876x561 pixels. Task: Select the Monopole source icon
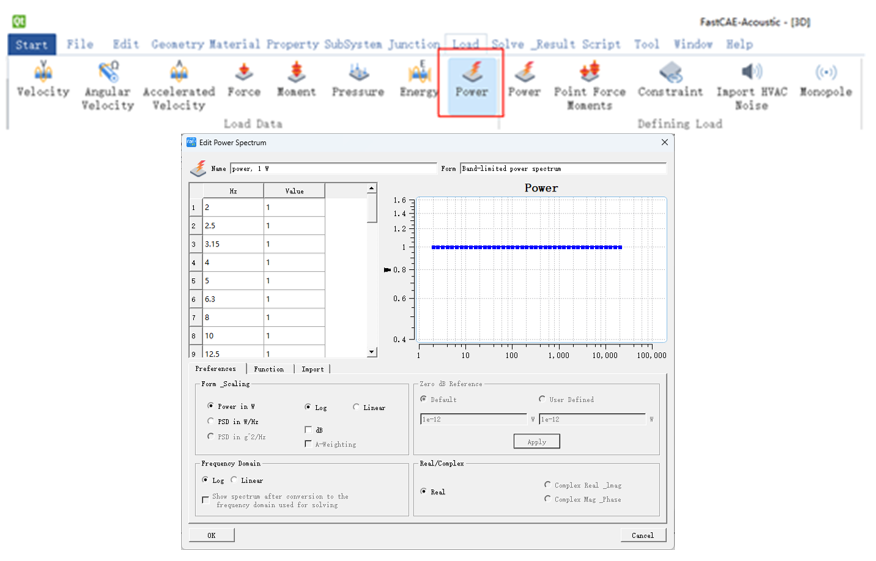(825, 73)
